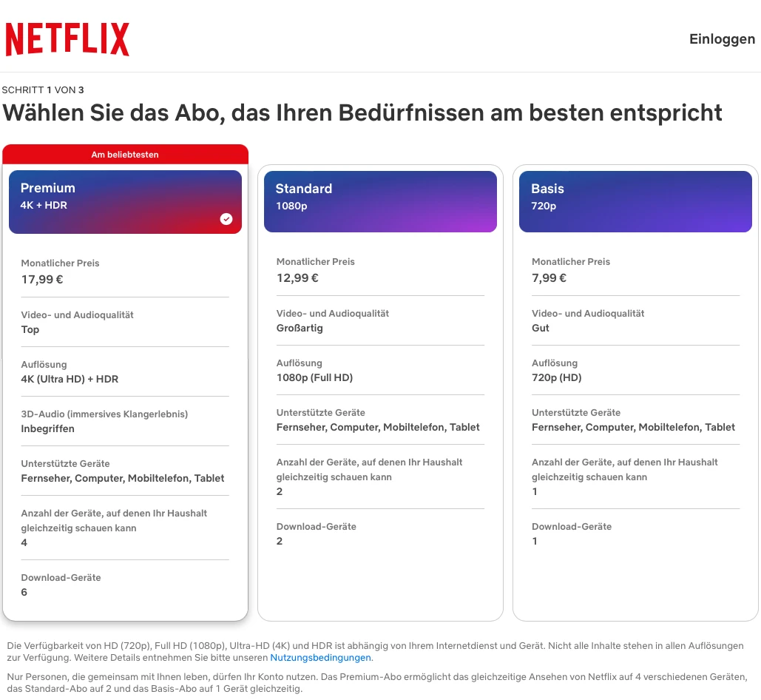Click the Basis price 7,99 €
The width and height of the screenshot is (761, 700).
pos(549,278)
